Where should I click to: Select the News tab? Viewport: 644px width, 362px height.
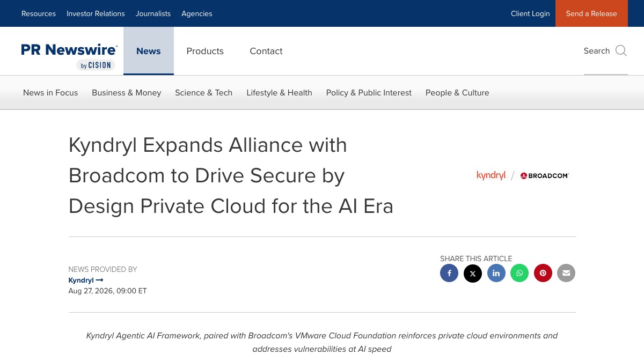149,51
